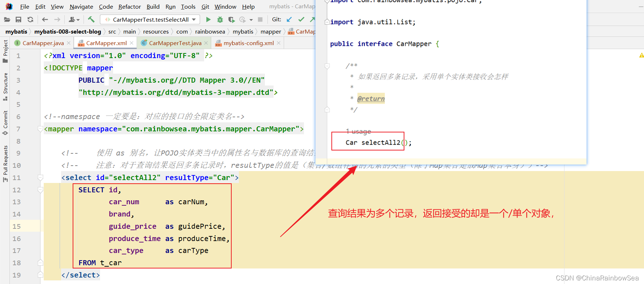The width and height of the screenshot is (644, 284).
Task: Click Git update project blue arrow
Action: tap(289, 19)
